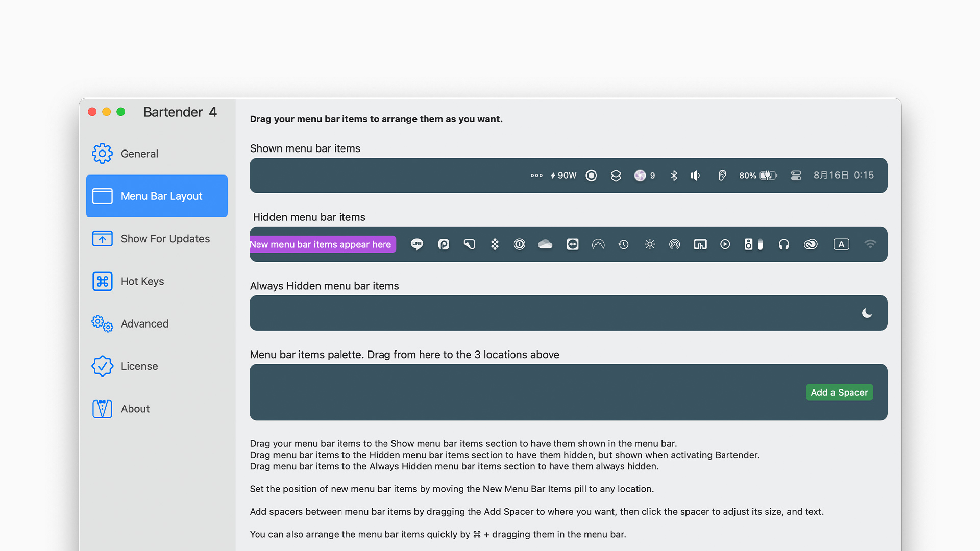Click the LINE icon in hidden items

(417, 244)
